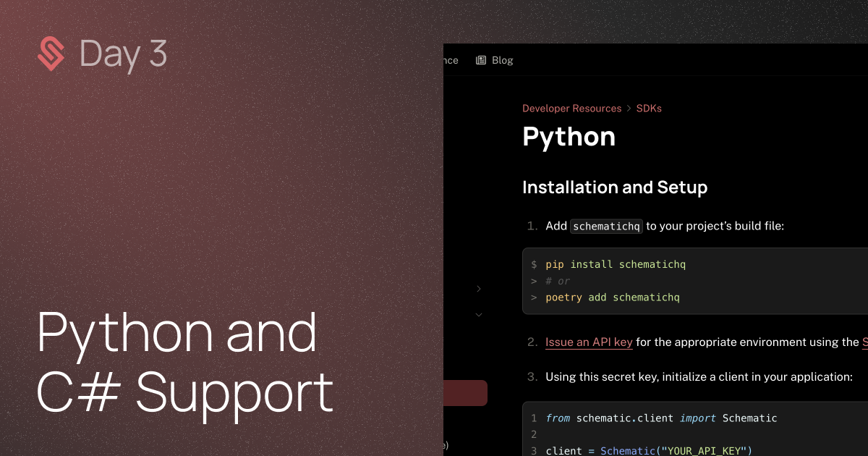868x456 pixels.
Task: Click the 'poetry add schematichq' command line
Action: [612, 297]
